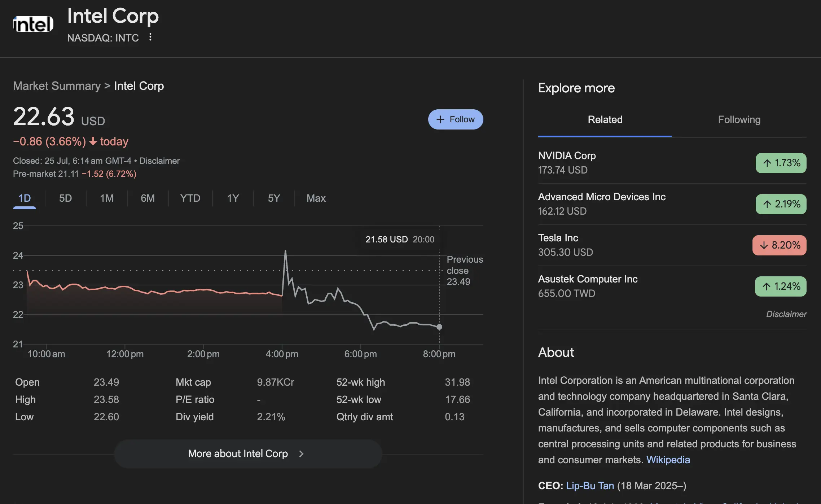Click the −0.86 (3.66%) today change text

71,141
